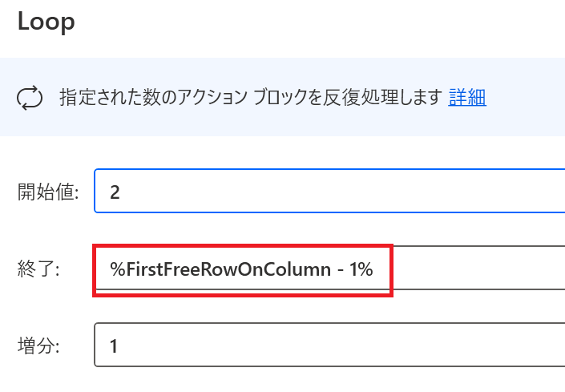Focus the 開始値 input field

pos(329,191)
